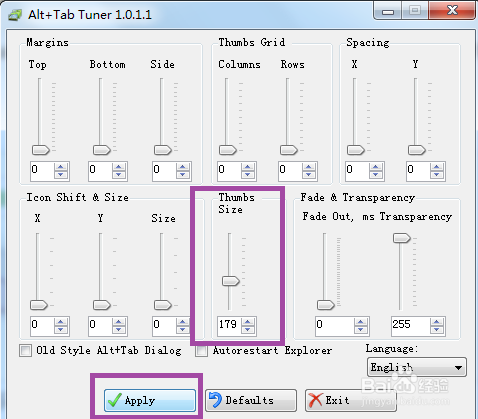Decrease Margins Side value with down arrow
Image resolution: width=478 pixels, height=419 pixels.
pyautogui.click(x=183, y=174)
